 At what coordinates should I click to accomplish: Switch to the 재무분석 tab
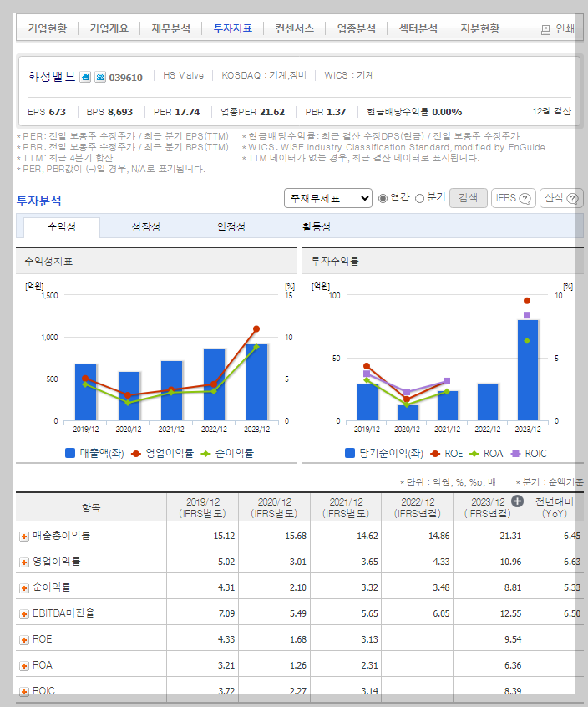(x=170, y=28)
